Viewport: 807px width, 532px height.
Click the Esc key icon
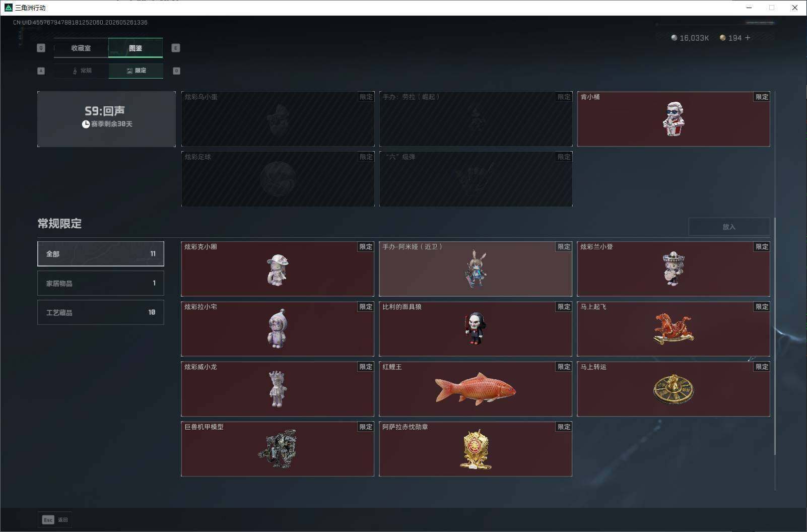(x=48, y=519)
